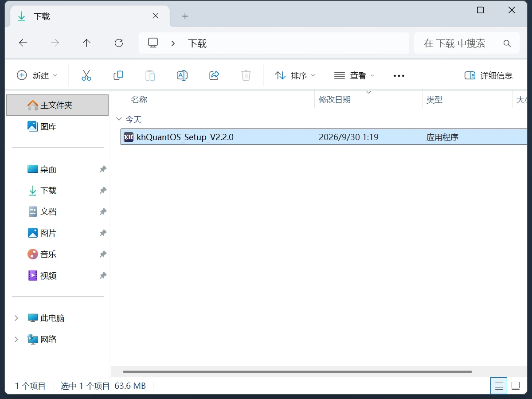Minimize the File Explorer window
This screenshot has width=532, height=399.
(x=449, y=10)
